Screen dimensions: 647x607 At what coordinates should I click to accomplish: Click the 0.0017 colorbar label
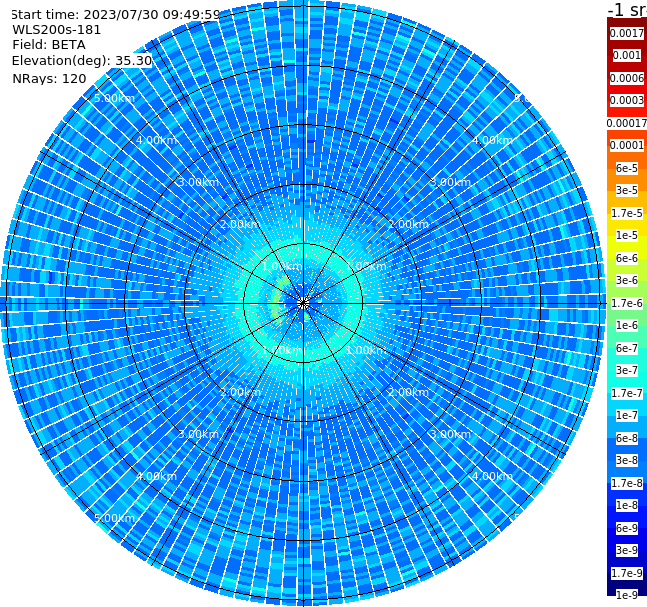click(627, 33)
